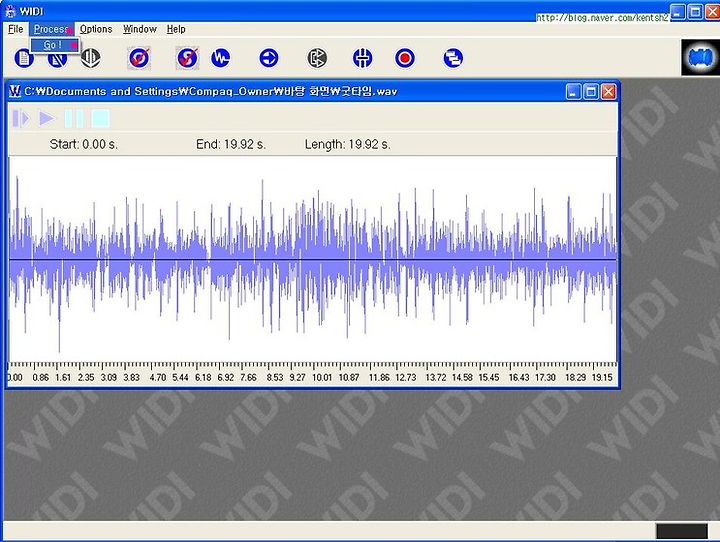Click the cascade windows toolbar icon
720x542 pixels.
click(x=453, y=58)
